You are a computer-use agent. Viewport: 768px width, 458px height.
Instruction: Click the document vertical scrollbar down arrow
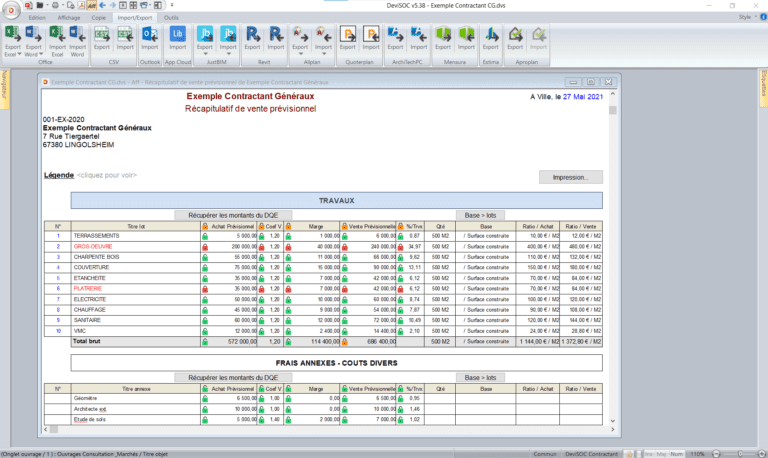pyautogui.click(x=612, y=421)
